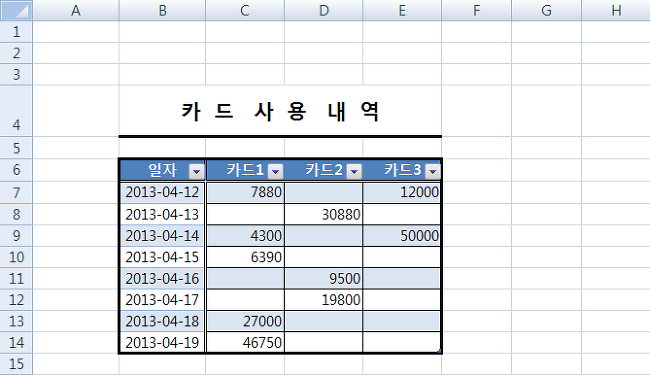Select date cell 2013-04-12
Viewport: 650px width, 375px height.
pyautogui.click(x=162, y=192)
